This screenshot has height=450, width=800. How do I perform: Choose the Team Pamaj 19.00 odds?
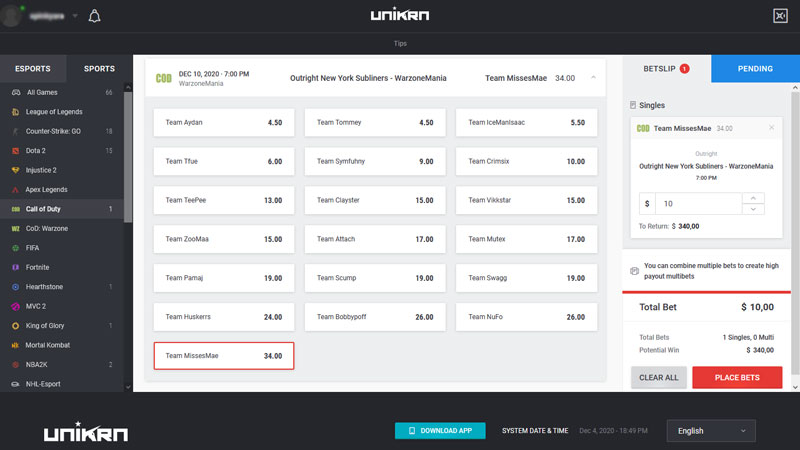[x=224, y=278]
